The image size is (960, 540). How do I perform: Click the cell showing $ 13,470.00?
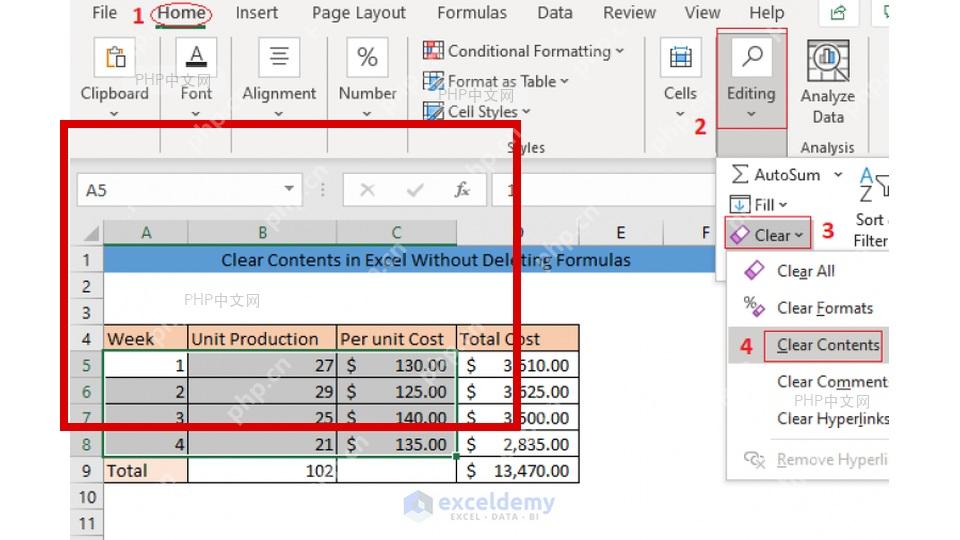point(517,471)
